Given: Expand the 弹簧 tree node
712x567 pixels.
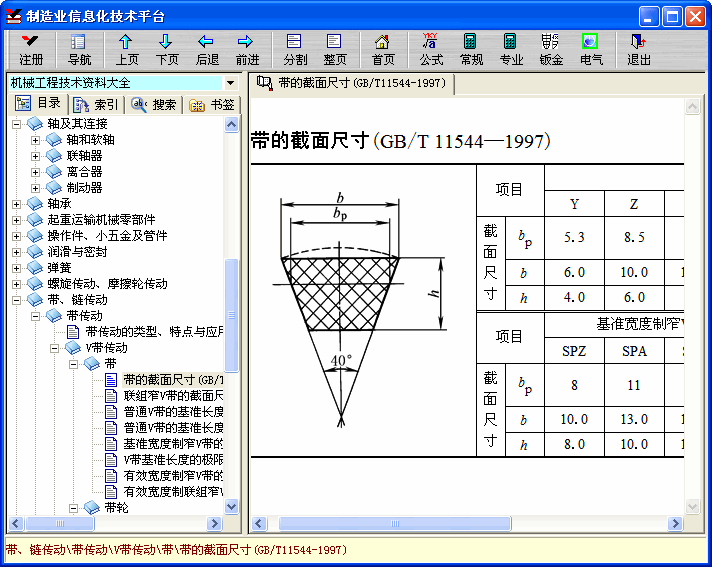Looking at the screenshot, I should click(x=17, y=268).
